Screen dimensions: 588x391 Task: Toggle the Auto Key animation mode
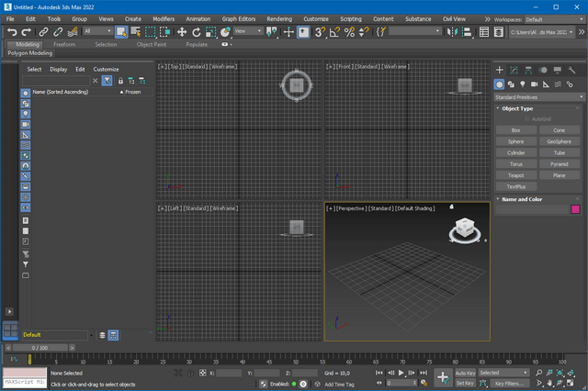465,374
